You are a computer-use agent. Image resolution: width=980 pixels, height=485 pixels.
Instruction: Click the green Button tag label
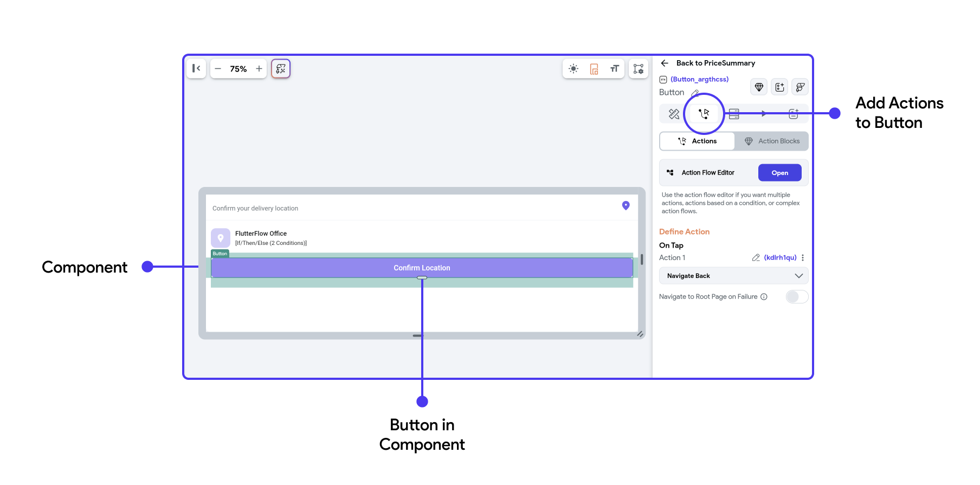tap(220, 254)
